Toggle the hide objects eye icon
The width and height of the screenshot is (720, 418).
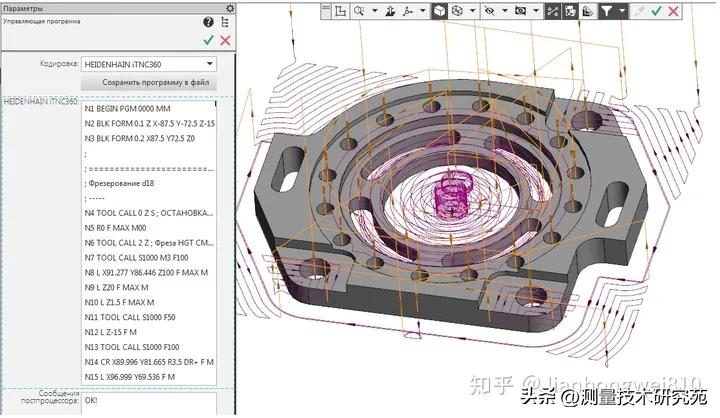pyautogui.click(x=489, y=11)
